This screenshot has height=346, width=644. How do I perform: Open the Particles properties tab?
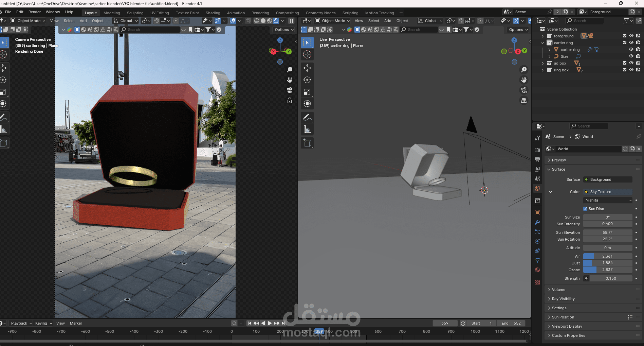pyautogui.click(x=537, y=232)
